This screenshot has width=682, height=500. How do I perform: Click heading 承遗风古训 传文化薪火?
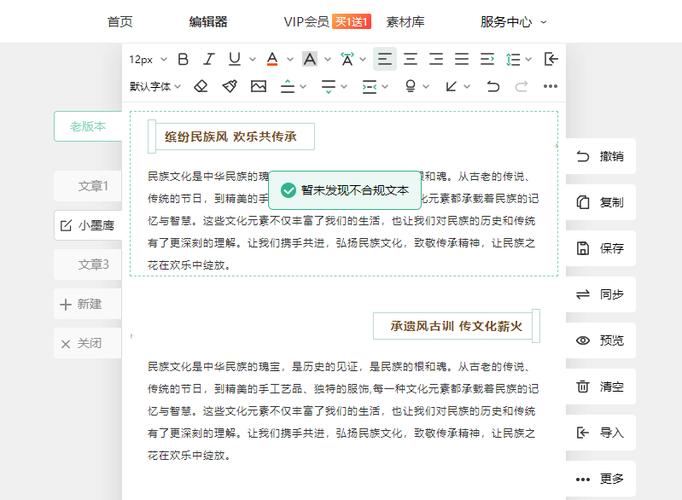point(456,326)
